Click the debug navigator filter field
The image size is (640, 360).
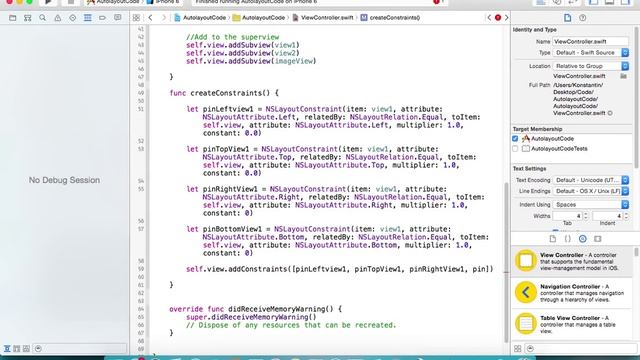(80, 349)
